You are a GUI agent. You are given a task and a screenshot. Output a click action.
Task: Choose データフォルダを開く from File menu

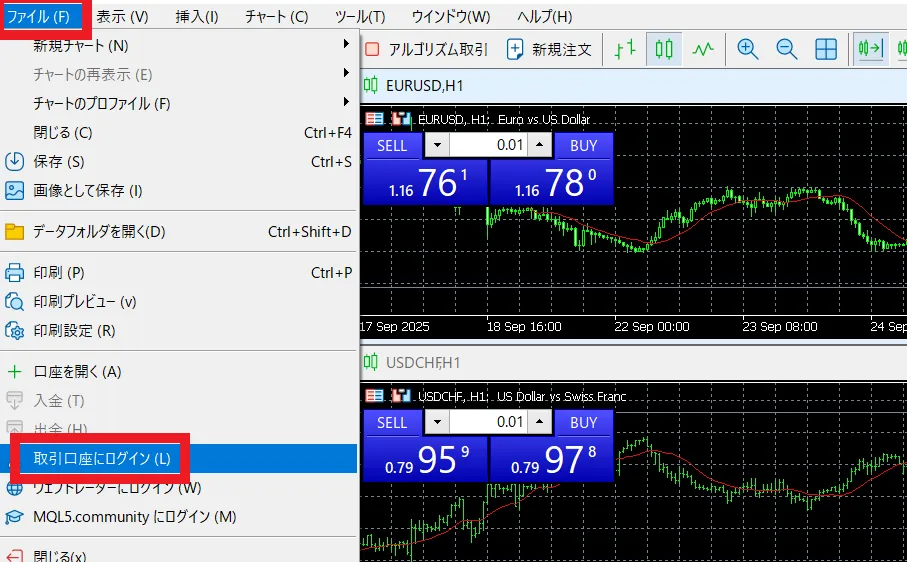pyautogui.click(x=99, y=232)
